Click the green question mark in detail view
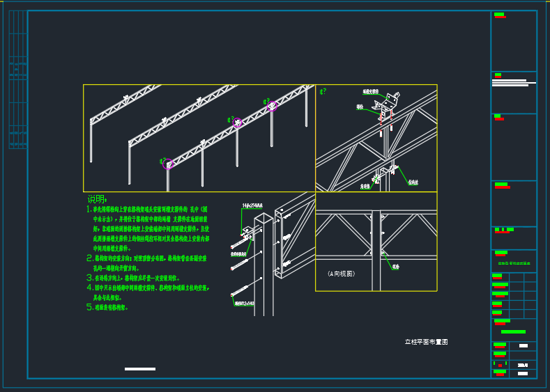The width and height of the screenshot is (550, 392). (323, 91)
